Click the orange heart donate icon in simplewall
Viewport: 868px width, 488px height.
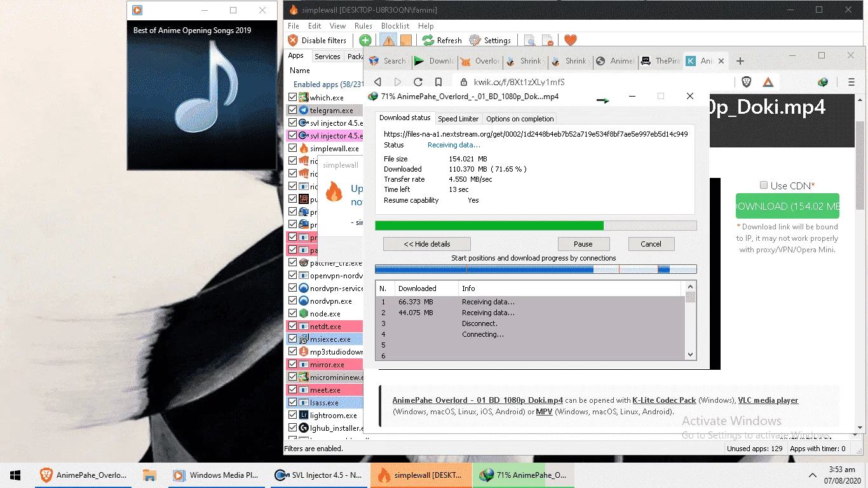tap(570, 40)
